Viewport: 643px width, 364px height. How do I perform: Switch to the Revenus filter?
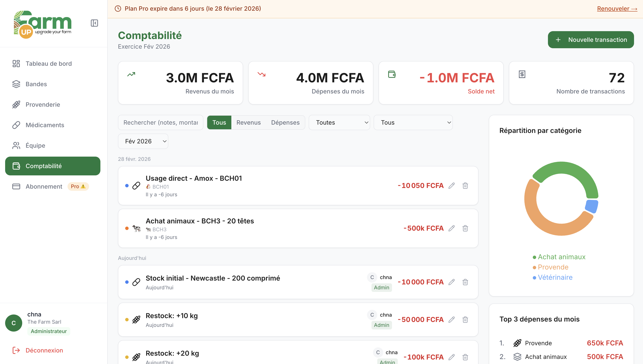(x=248, y=122)
